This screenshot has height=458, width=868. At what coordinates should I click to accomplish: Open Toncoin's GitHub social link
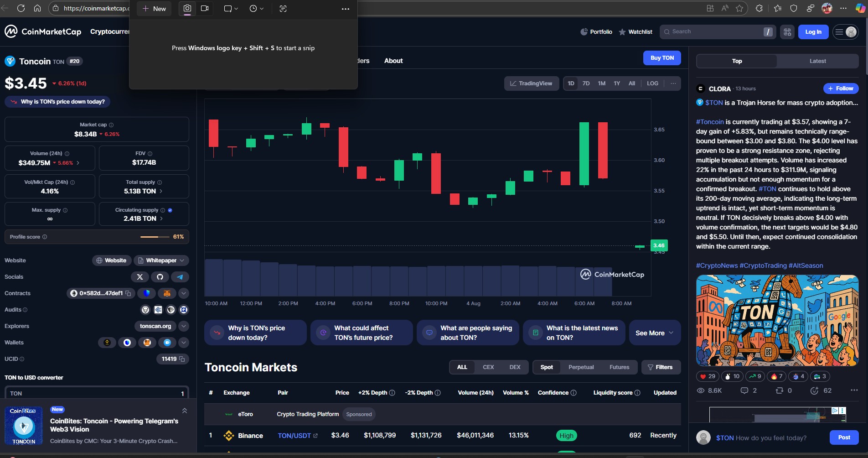160,277
